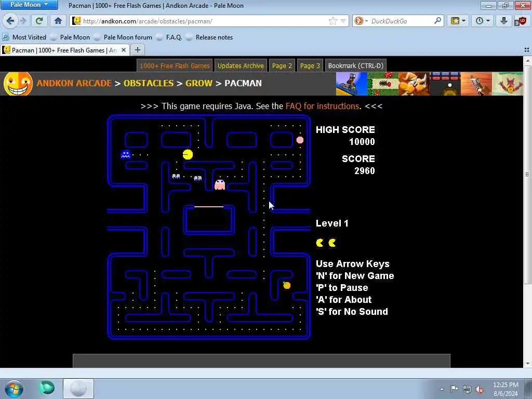Go to Page 3 link
This screenshot has width=532, height=399.
tap(310, 66)
